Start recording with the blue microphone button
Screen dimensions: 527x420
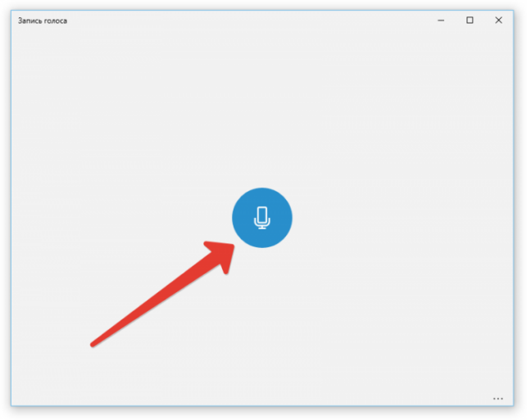pos(261,218)
